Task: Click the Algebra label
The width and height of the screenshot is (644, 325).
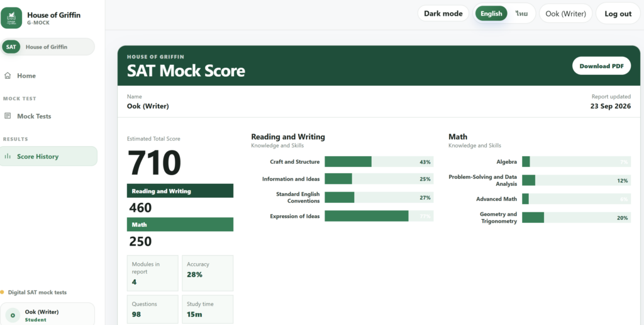Action: pos(507,162)
